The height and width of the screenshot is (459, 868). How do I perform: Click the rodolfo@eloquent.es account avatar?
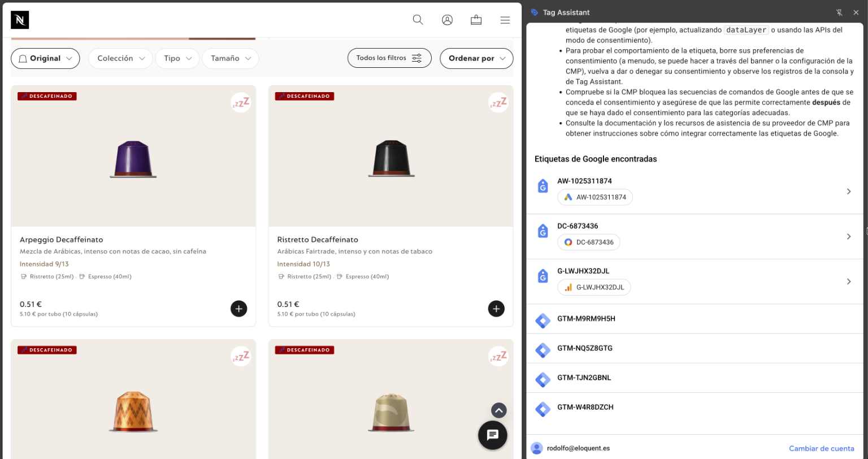point(537,448)
